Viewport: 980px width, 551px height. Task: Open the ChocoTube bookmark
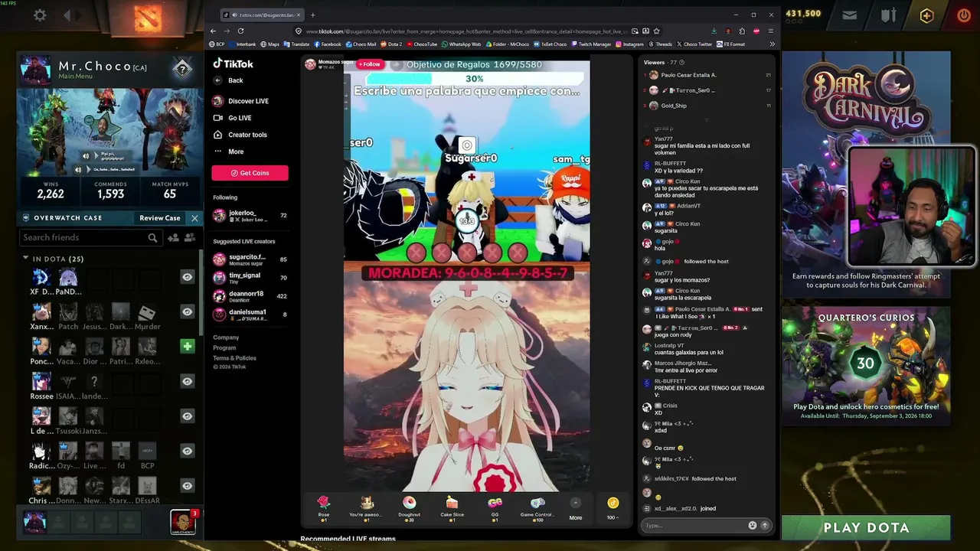click(x=421, y=44)
